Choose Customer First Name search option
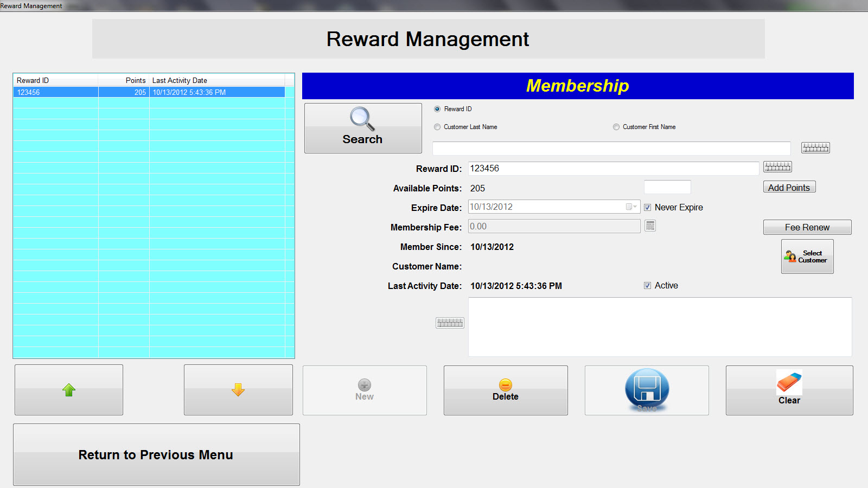 (616, 127)
